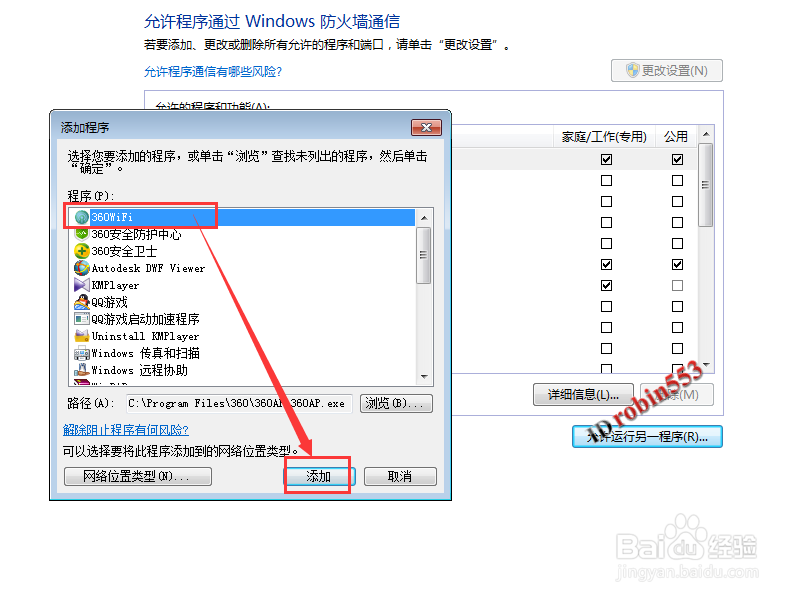803x600 pixels.
Task: Click the Windows 传真和扫描 icon
Action: pyautogui.click(x=81, y=353)
